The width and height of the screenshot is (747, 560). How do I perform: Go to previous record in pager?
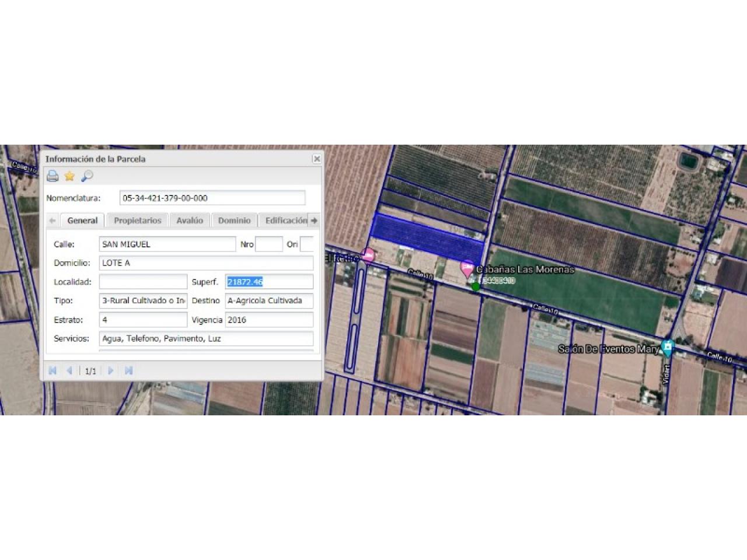69,371
